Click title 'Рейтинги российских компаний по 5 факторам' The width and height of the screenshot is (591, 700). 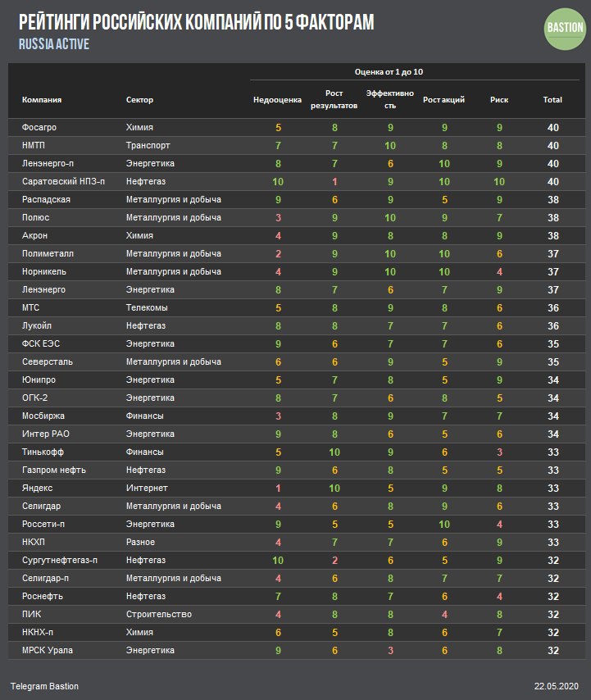click(x=197, y=21)
